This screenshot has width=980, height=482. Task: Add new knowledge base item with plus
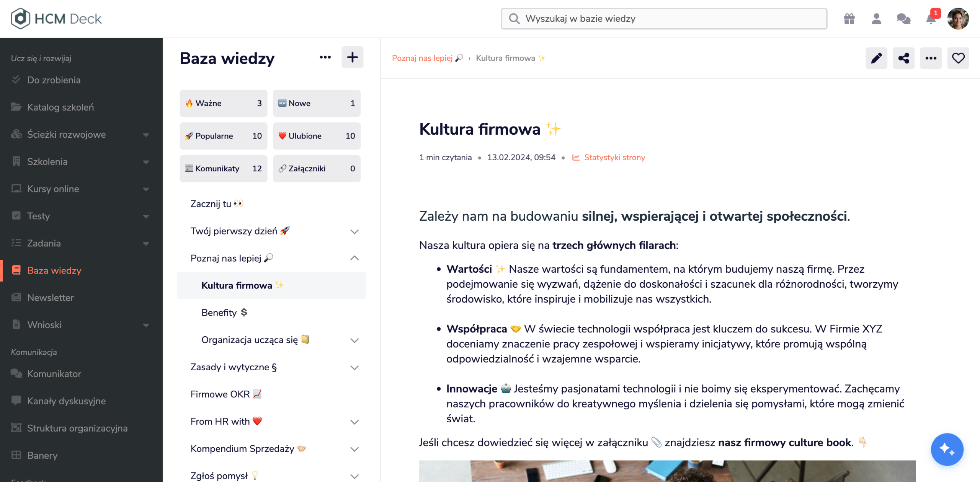click(352, 57)
